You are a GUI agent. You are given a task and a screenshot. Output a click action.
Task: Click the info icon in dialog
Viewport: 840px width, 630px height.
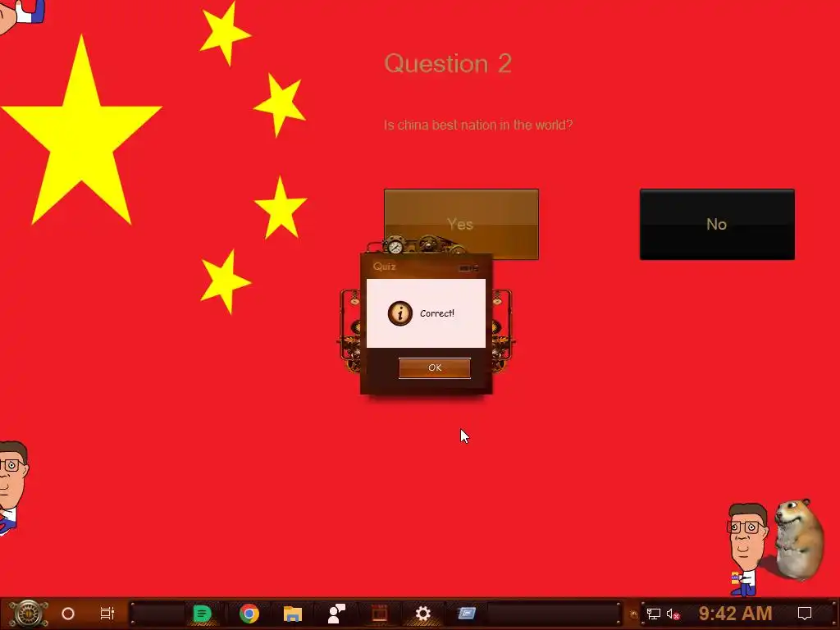[x=400, y=313]
